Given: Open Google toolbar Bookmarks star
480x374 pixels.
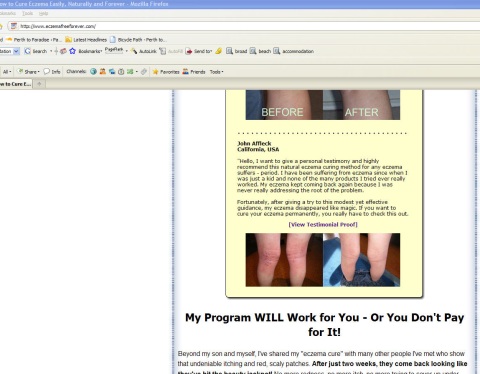Looking at the screenshot, I should coord(72,51).
